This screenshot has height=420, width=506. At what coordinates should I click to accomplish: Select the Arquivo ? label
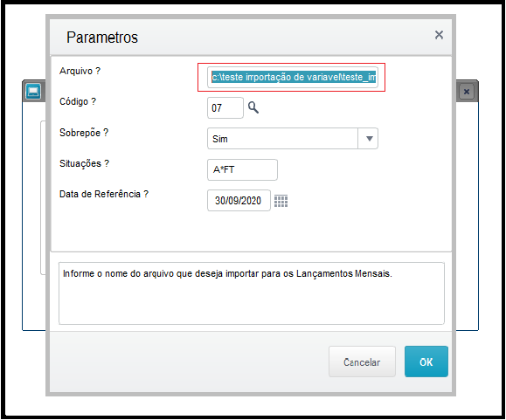click(x=80, y=71)
